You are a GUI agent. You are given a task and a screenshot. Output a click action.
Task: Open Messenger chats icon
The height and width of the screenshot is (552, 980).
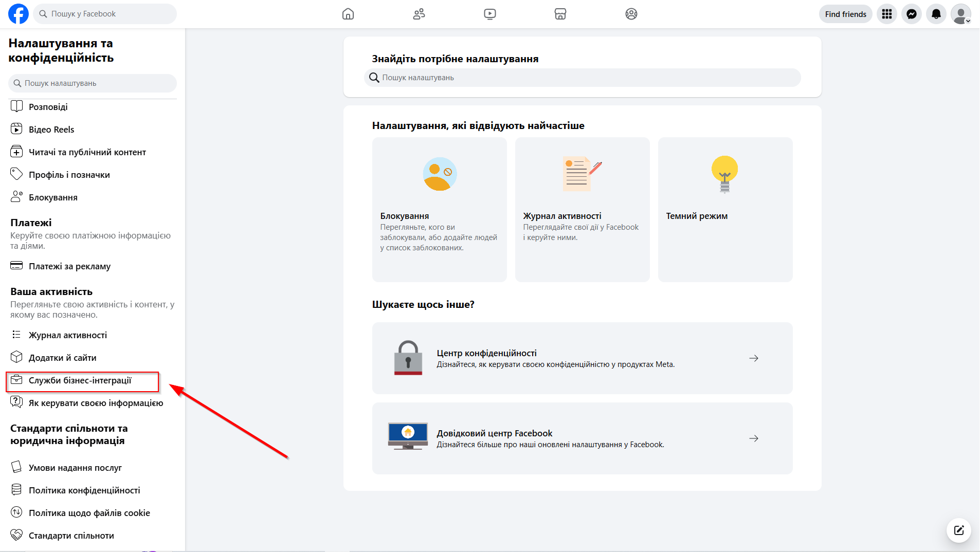pyautogui.click(x=912, y=14)
